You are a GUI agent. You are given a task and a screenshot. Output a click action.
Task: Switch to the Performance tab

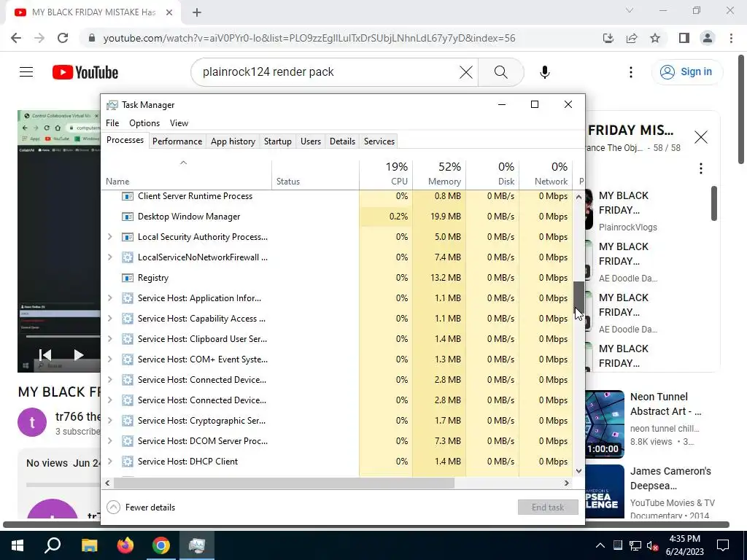[x=177, y=141]
